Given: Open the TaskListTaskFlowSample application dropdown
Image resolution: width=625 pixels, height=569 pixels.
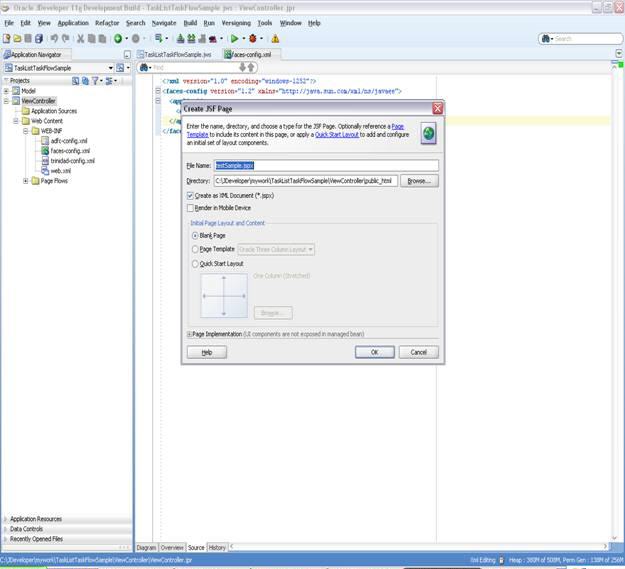Looking at the screenshot, I should click(110, 68).
